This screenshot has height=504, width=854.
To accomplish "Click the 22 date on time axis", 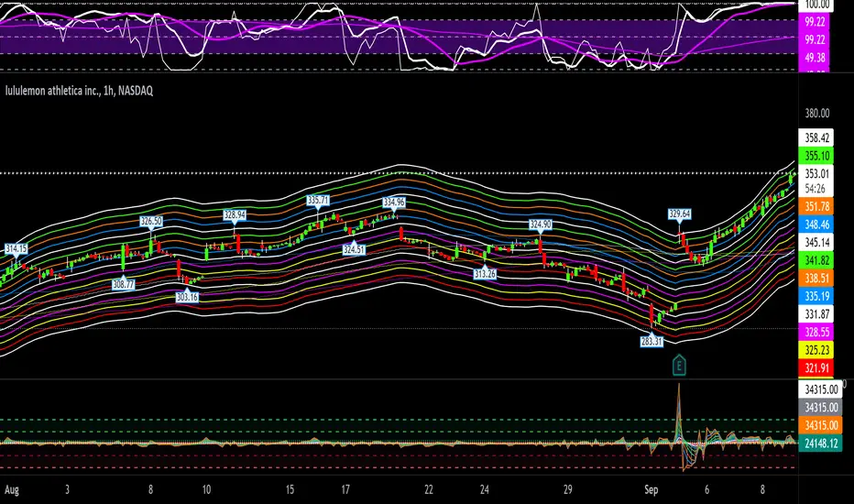I will pos(429,490).
